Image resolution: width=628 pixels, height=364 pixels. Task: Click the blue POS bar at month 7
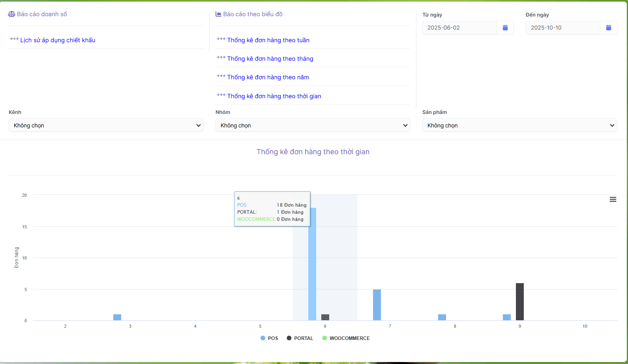(x=377, y=305)
